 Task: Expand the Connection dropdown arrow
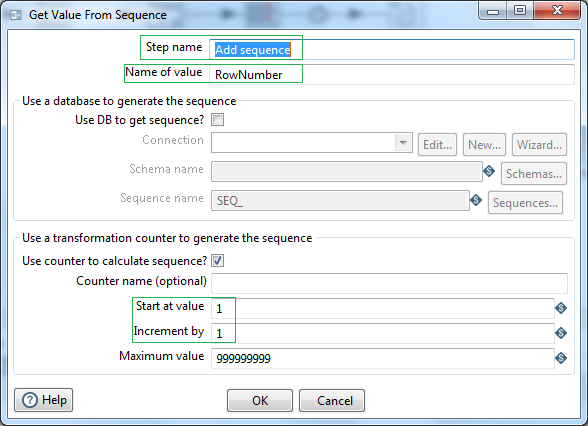[403, 142]
